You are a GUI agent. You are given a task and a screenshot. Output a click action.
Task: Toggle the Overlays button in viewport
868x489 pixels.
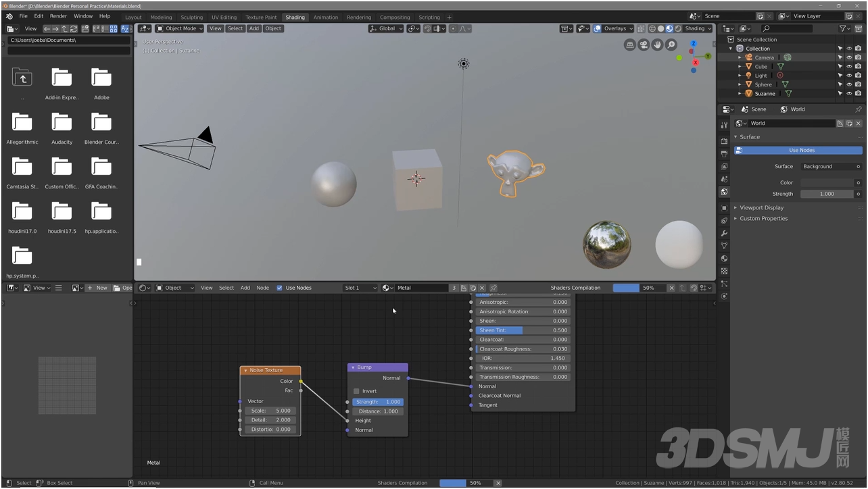click(597, 28)
